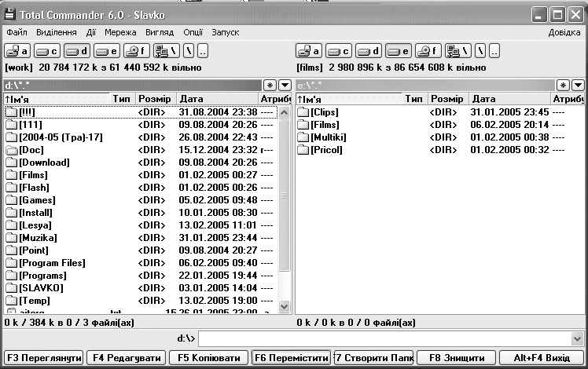588x369 pixels.
Task: Open network neighborhood in right panel
Action: 458,51
